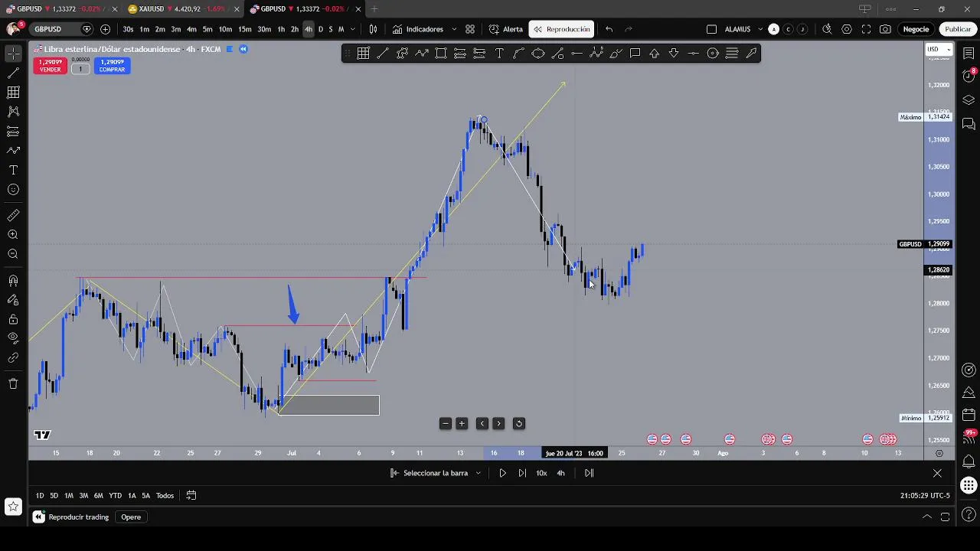Viewport: 980px width, 551px height.
Task: Open the ALAMUS layout dropdown
Action: 760,29
